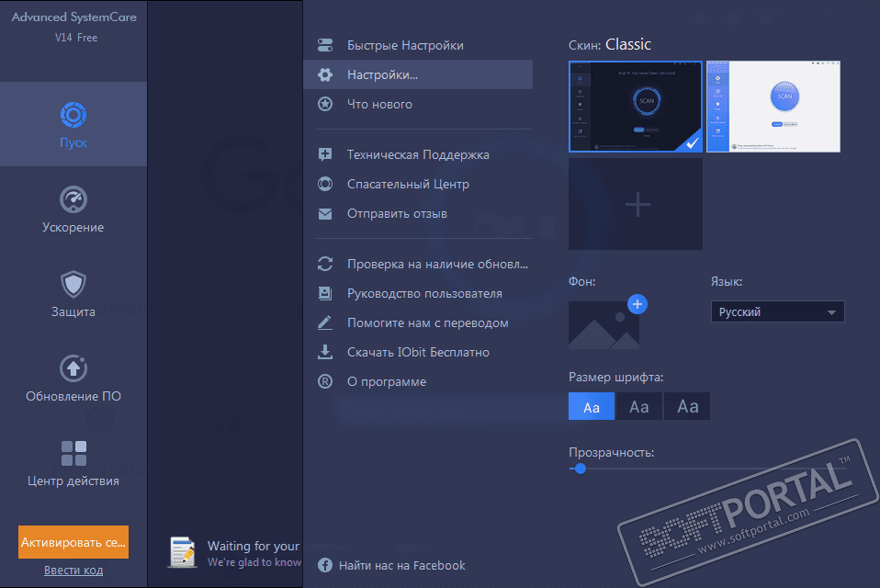Click Найти нас на Facebook link
880x588 pixels.
tap(401, 566)
